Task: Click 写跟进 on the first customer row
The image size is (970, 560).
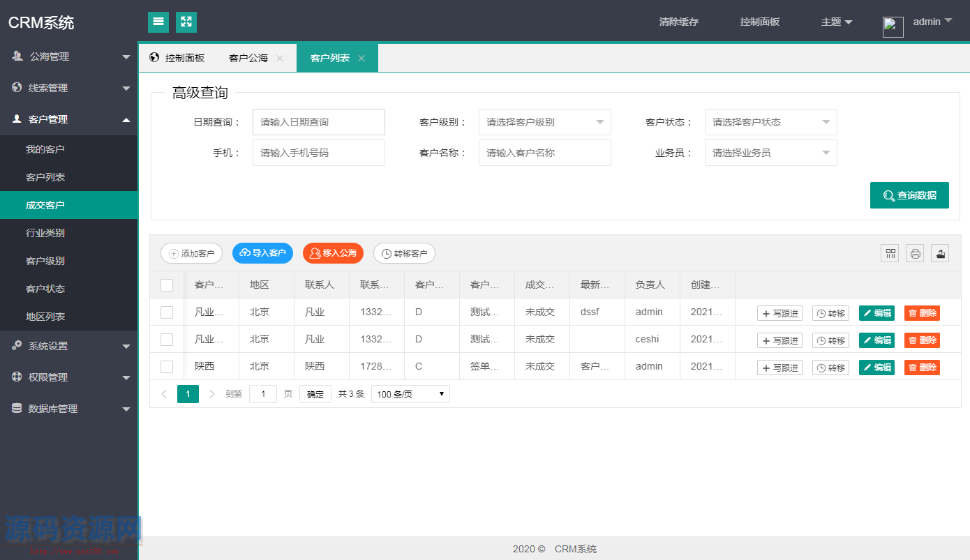Action: pyautogui.click(x=779, y=312)
